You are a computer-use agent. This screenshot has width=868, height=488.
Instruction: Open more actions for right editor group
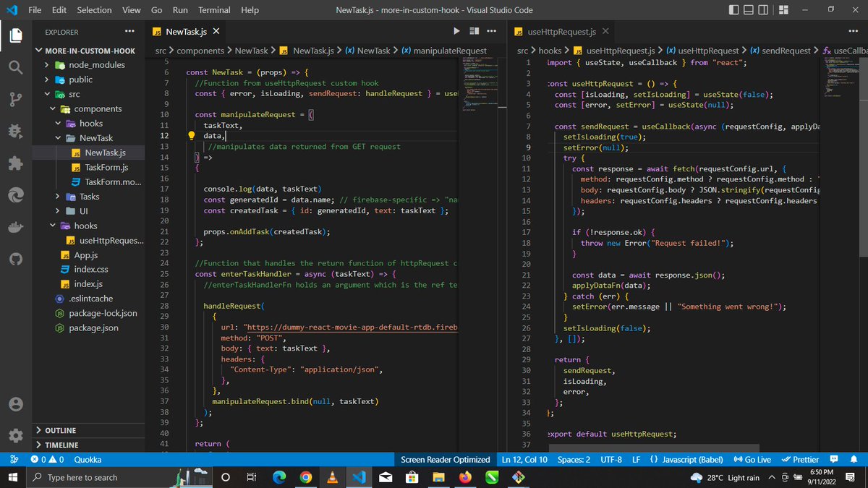coord(853,31)
